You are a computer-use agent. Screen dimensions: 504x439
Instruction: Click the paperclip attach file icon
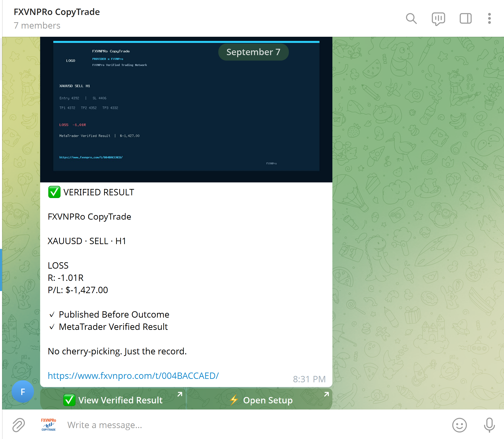(x=19, y=425)
